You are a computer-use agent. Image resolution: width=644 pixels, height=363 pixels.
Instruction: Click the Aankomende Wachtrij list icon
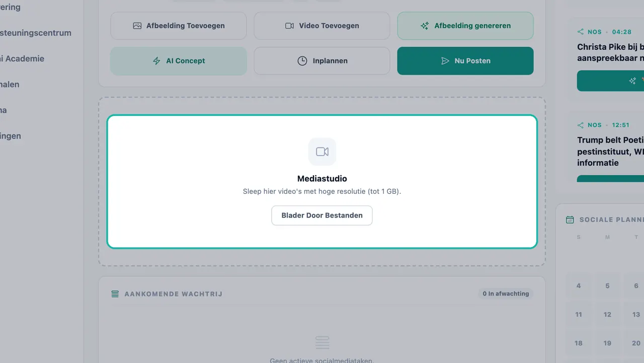(115, 294)
